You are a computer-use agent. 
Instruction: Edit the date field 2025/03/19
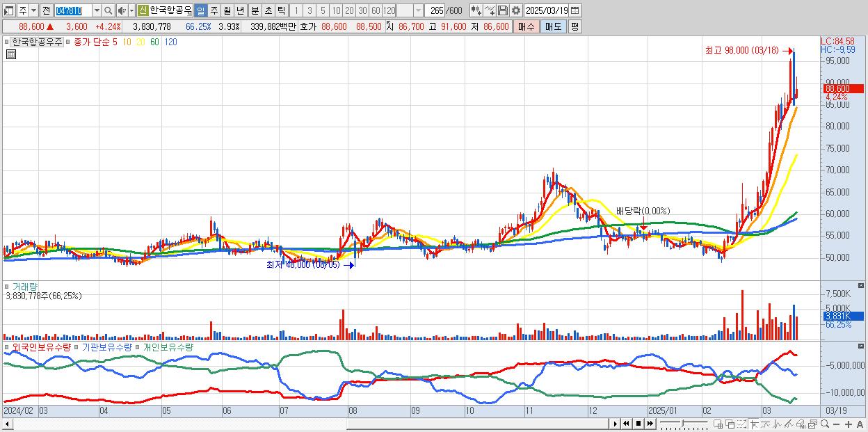pos(547,10)
